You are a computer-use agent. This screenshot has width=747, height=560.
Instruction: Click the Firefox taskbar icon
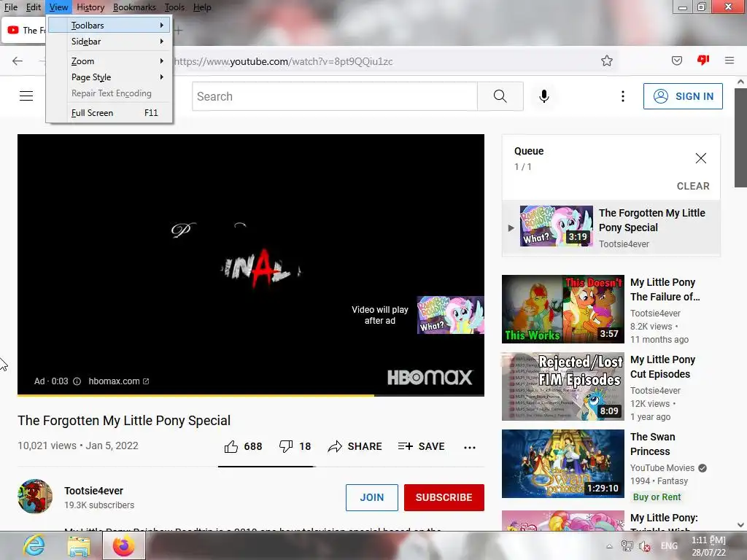pos(123,545)
